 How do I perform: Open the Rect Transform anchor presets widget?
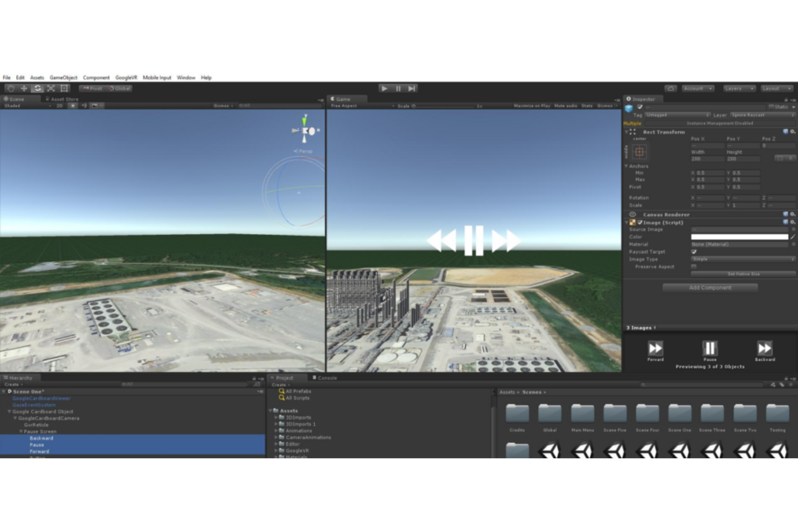coord(639,151)
